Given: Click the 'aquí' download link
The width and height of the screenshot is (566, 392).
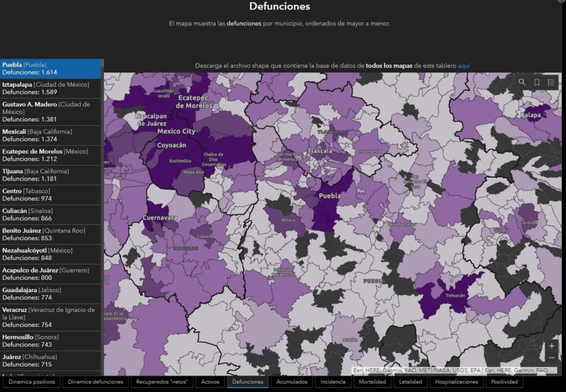Looking at the screenshot, I should (464, 66).
